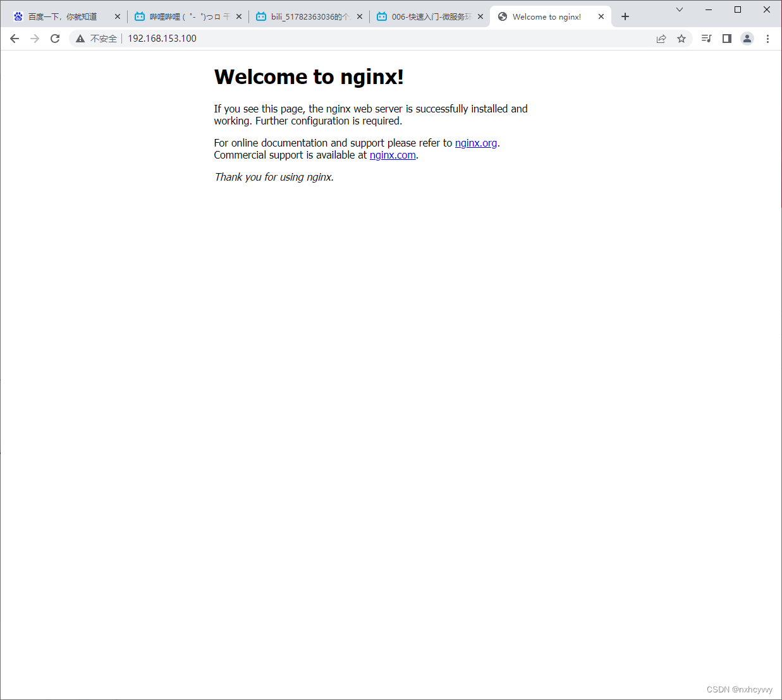Viewport: 782px width, 700px height.
Task: Open Chrome three-dot menu
Action: (767, 39)
